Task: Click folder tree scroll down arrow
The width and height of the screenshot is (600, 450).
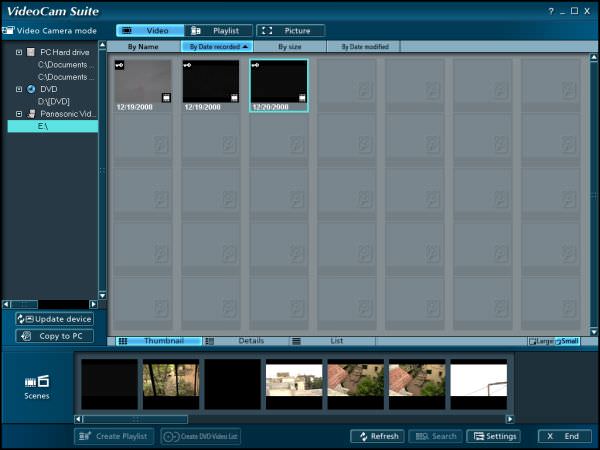Action: tap(102, 295)
